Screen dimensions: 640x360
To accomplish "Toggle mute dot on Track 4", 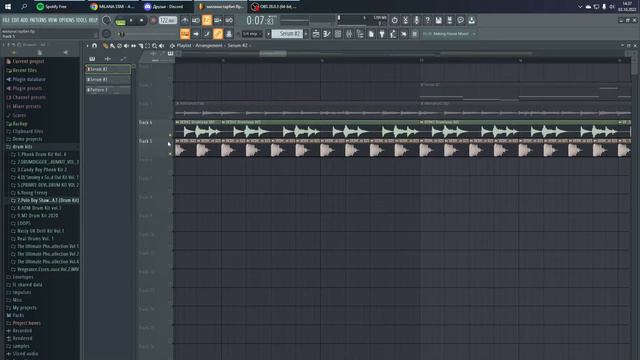I will point(170,135).
